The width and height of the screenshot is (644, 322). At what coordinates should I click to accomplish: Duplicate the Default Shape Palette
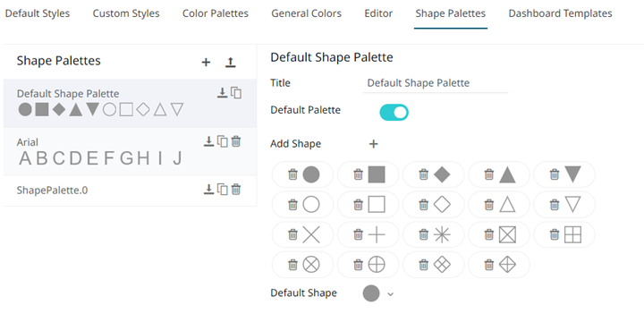point(236,93)
